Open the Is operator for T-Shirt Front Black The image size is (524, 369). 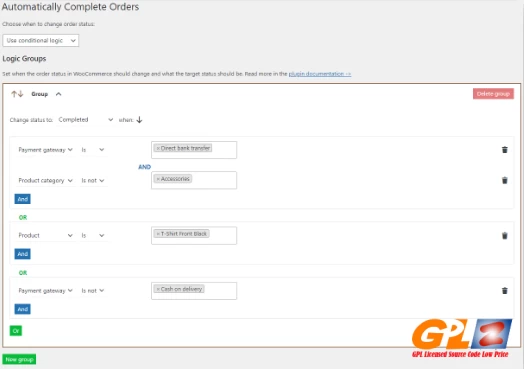point(93,236)
